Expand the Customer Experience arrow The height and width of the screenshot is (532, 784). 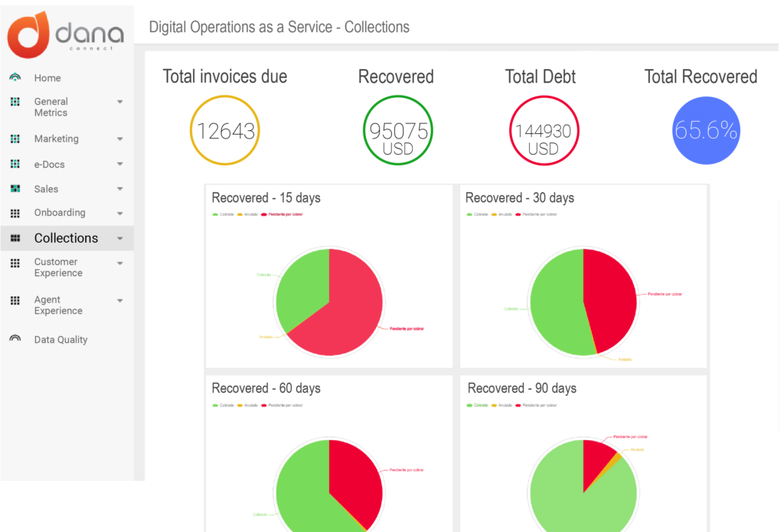(120, 263)
